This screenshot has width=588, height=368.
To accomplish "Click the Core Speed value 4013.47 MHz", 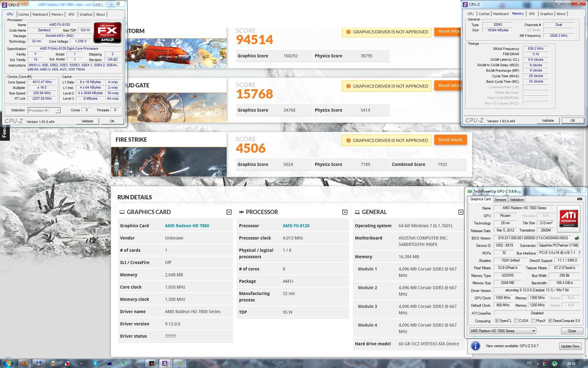I will pyautogui.click(x=42, y=82).
